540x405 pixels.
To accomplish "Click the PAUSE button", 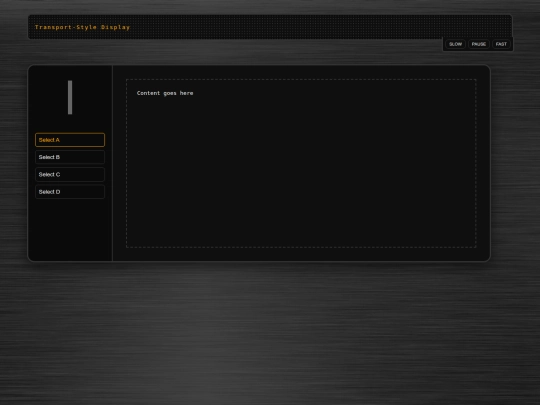I will point(479,44).
